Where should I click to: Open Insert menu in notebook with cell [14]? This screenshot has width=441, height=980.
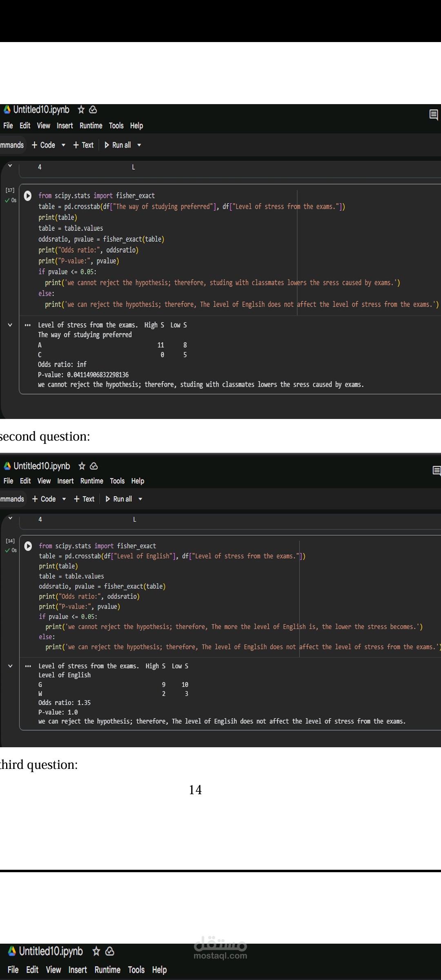[65, 481]
